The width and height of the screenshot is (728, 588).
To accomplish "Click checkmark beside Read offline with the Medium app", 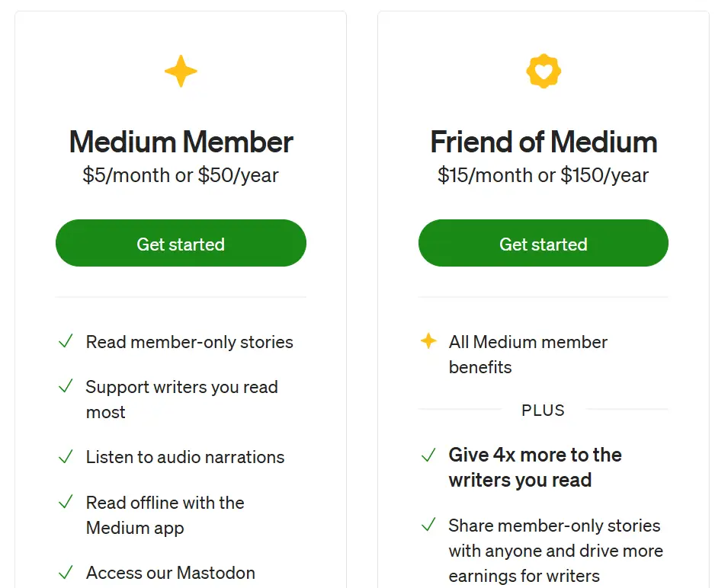I will tap(66, 503).
